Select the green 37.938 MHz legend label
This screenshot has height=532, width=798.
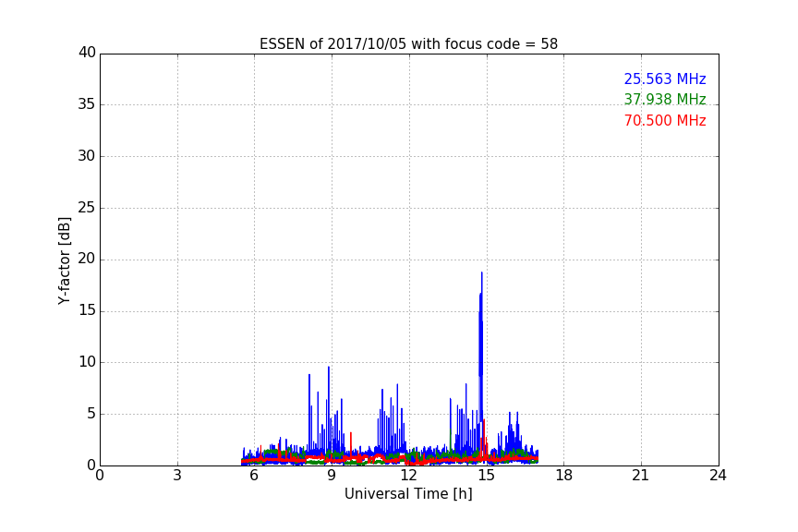coord(665,99)
